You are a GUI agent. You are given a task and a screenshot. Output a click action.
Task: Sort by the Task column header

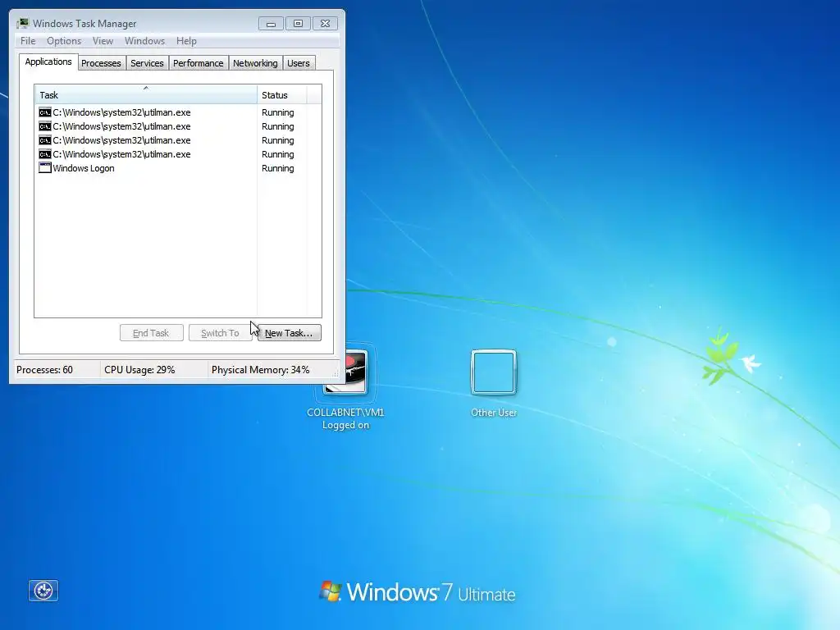pos(146,95)
